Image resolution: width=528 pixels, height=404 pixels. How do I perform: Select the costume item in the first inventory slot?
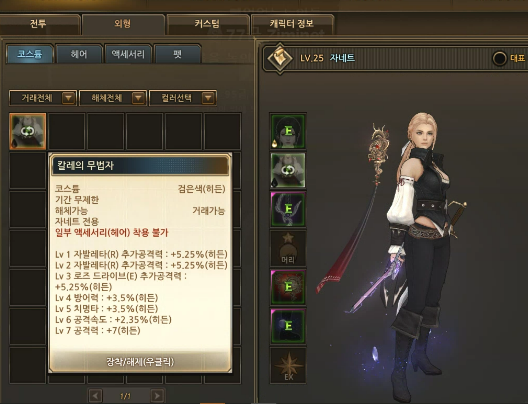pyautogui.click(x=28, y=131)
